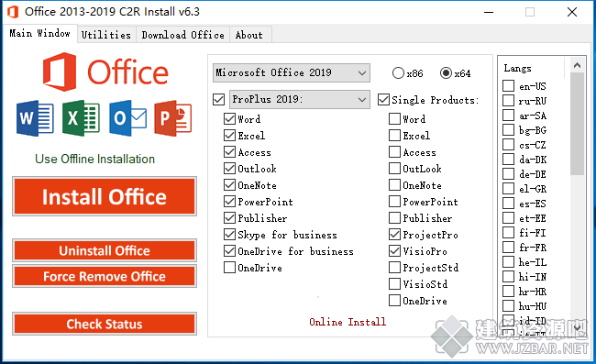
Task: Click the title bar Office app icon
Action: coord(13,12)
